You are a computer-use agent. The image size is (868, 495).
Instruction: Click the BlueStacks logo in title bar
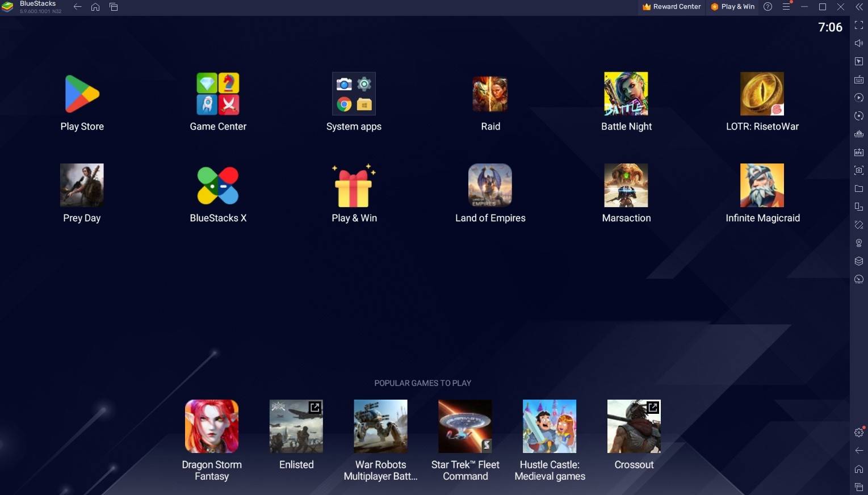[x=7, y=7]
